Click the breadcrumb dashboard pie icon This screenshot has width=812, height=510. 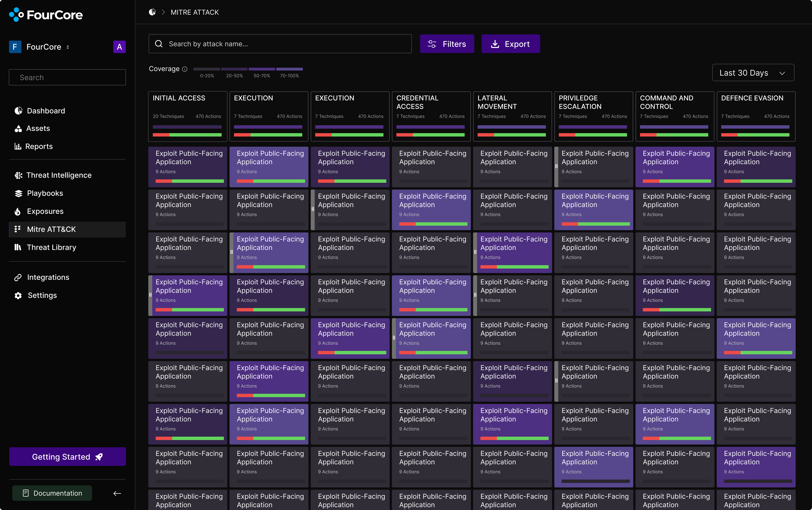pos(152,12)
